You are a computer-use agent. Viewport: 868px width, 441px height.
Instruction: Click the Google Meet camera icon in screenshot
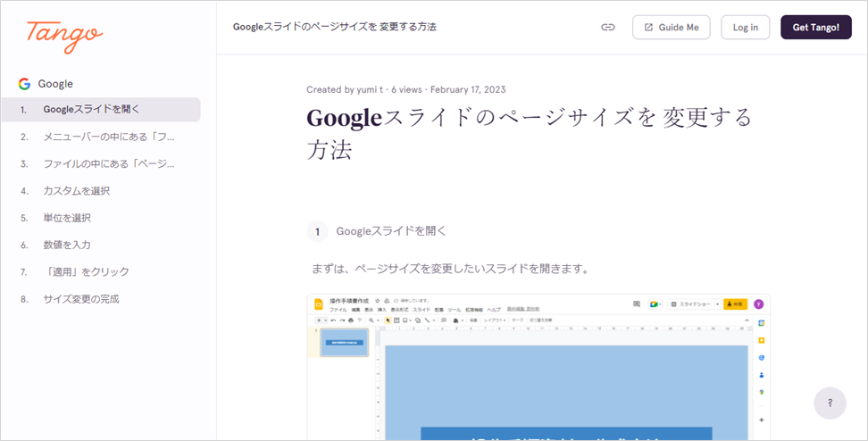point(654,304)
